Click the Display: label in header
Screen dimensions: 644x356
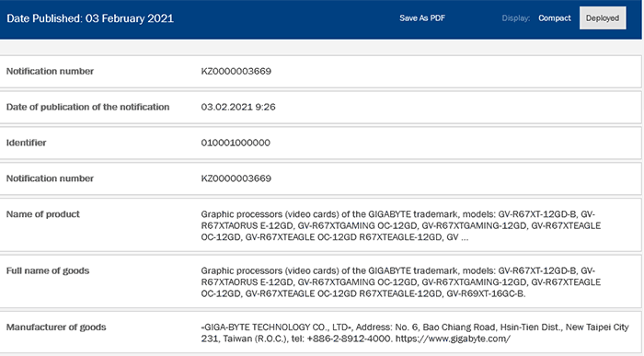pyautogui.click(x=516, y=18)
